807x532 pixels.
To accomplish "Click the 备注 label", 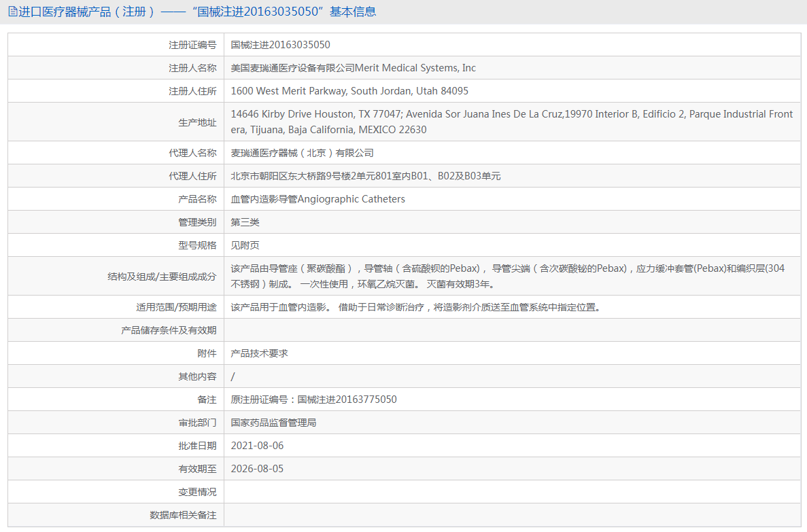I will [x=207, y=400].
